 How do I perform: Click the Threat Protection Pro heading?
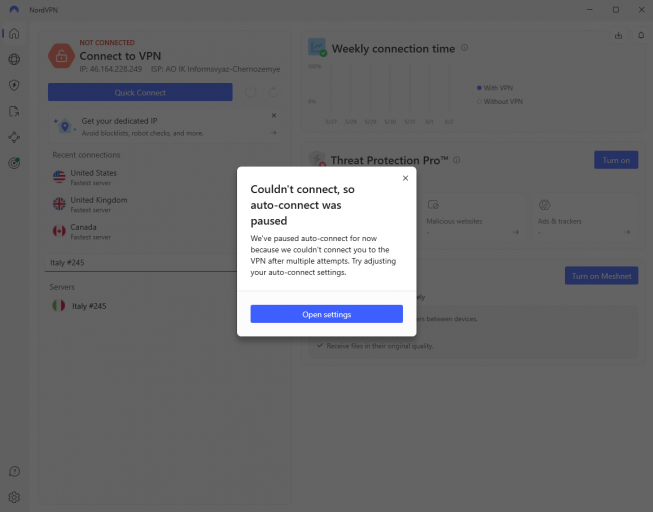coord(389,160)
